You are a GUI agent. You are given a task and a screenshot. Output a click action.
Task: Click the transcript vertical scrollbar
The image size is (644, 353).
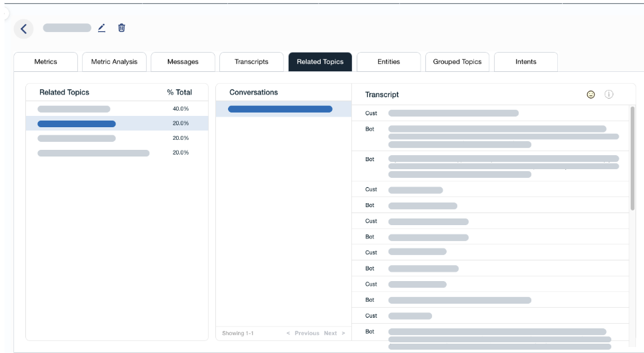coord(632,159)
